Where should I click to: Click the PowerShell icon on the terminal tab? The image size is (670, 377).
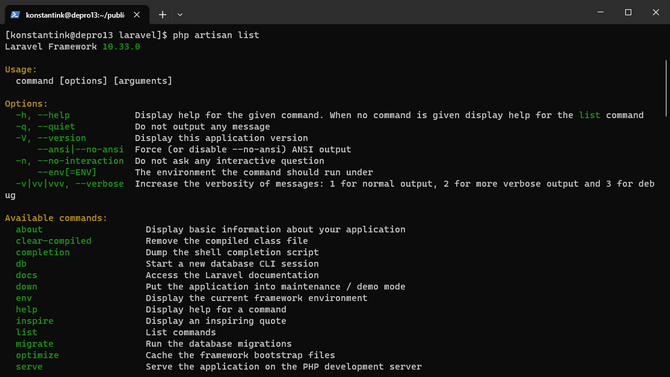click(x=15, y=15)
